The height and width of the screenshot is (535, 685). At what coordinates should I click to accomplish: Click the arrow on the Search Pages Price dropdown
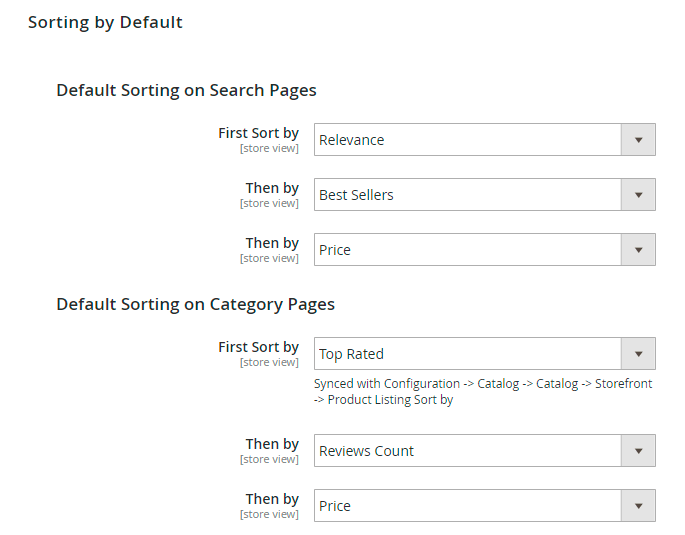[x=638, y=250]
